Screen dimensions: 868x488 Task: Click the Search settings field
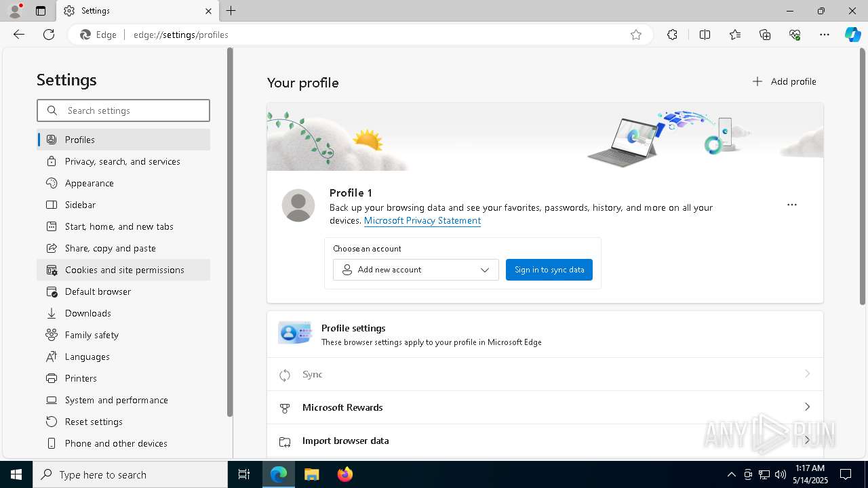(x=123, y=110)
